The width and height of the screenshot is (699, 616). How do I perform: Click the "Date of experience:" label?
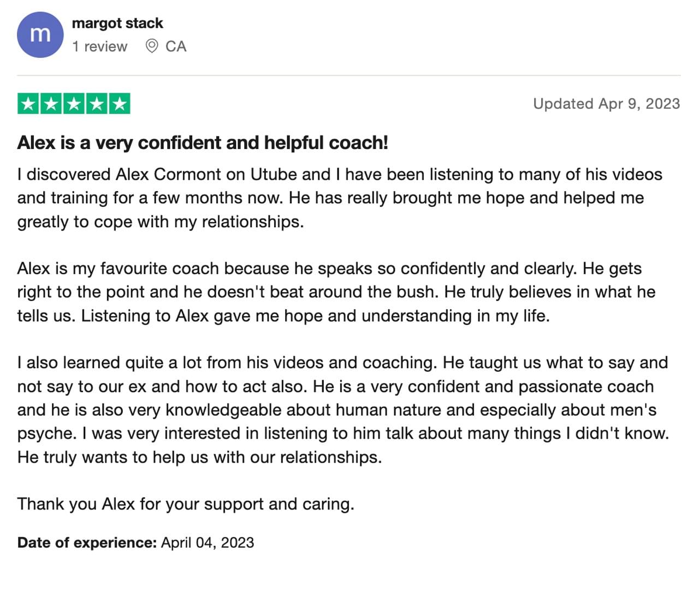click(x=87, y=542)
